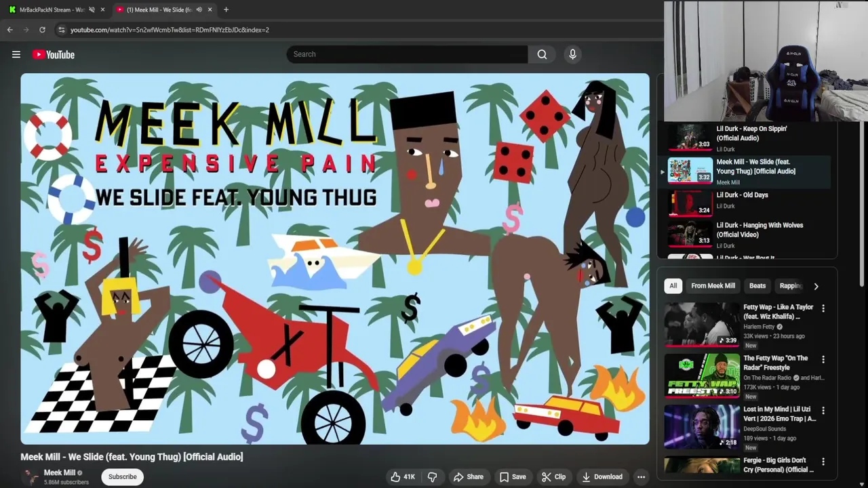Open options menu for Fergie - Big Girls Don't Cry
The image size is (868, 488).
(x=823, y=462)
